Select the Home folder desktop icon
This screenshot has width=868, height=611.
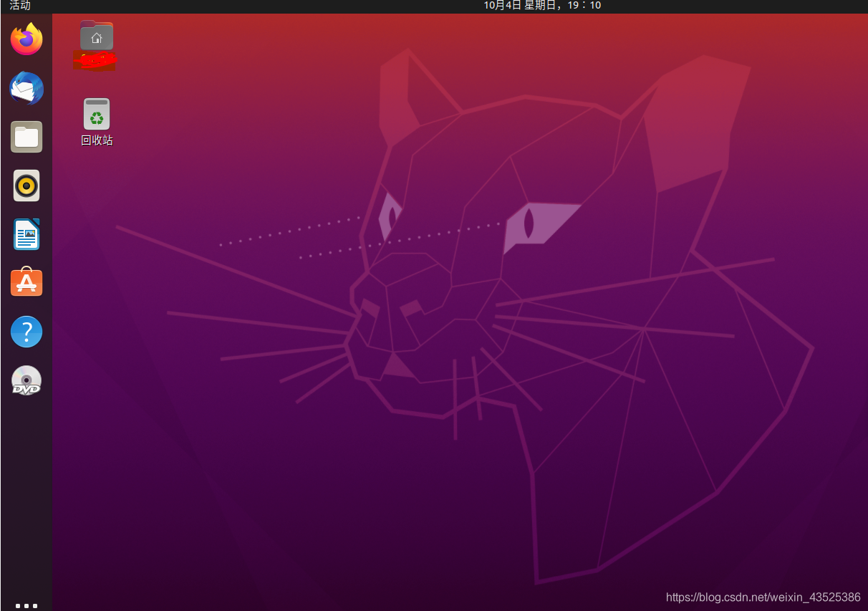[x=97, y=36]
